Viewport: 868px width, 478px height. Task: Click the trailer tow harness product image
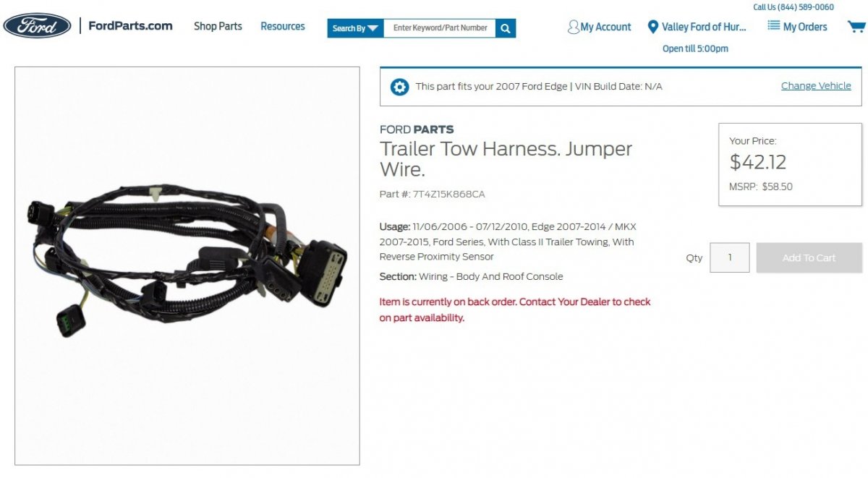point(187,266)
